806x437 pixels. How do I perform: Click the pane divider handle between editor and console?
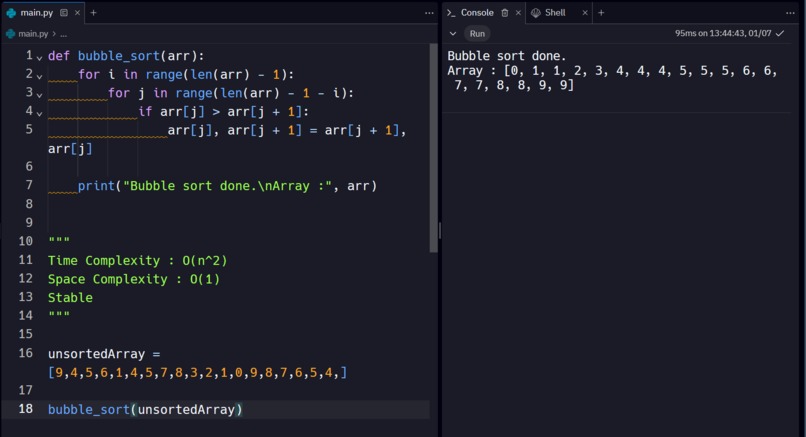click(440, 231)
